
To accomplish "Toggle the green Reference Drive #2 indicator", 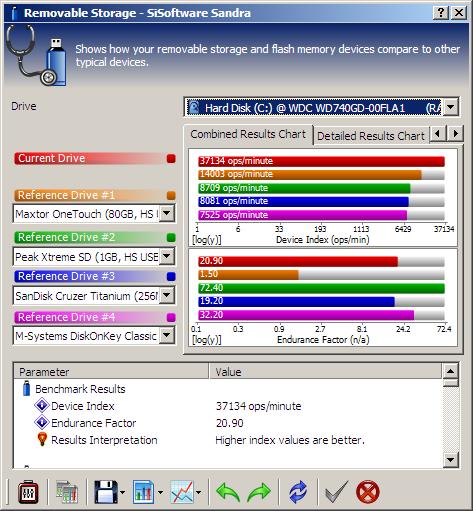I will (171, 238).
